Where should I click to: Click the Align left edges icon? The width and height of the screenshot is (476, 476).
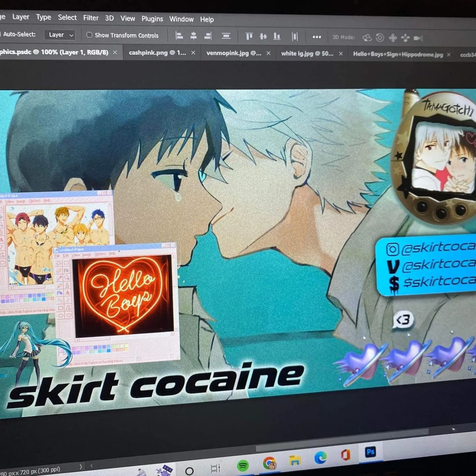[179, 36]
